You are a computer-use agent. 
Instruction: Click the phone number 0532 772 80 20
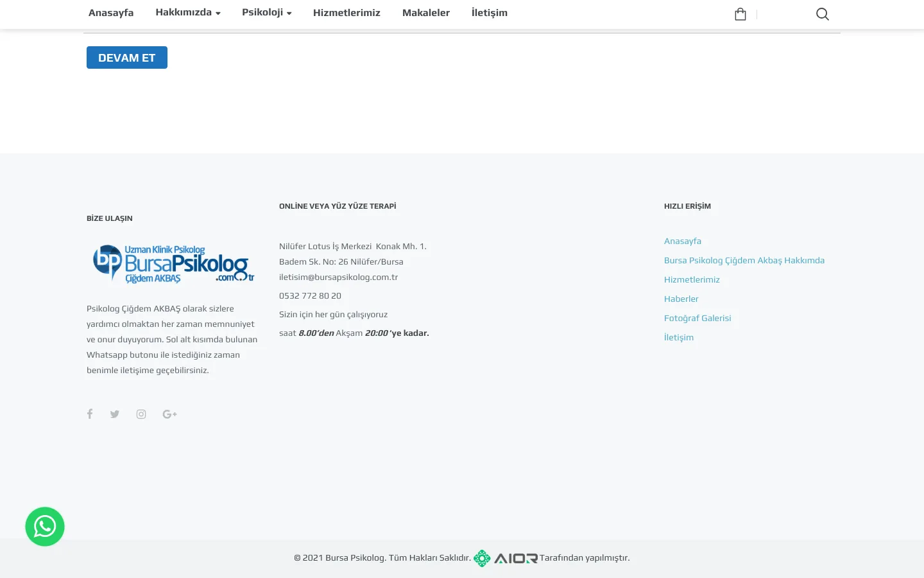point(310,296)
